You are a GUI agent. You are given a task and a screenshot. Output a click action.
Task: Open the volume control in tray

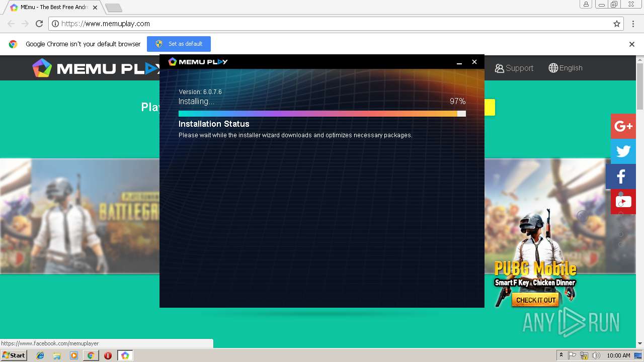(x=596, y=355)
